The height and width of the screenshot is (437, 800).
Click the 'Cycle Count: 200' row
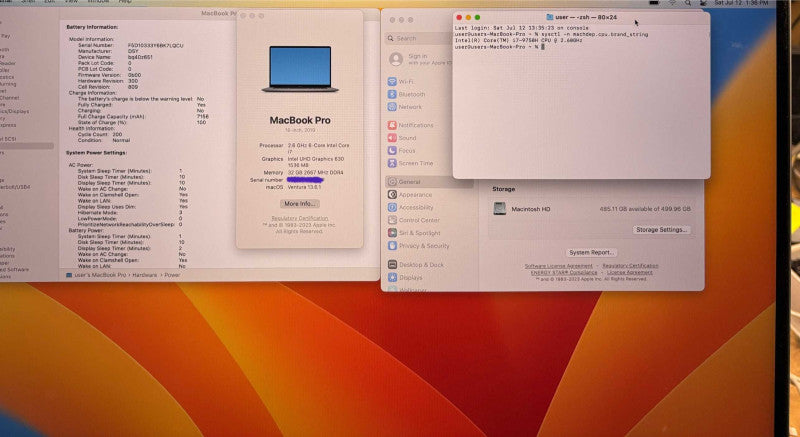click(x=99, y=135)
